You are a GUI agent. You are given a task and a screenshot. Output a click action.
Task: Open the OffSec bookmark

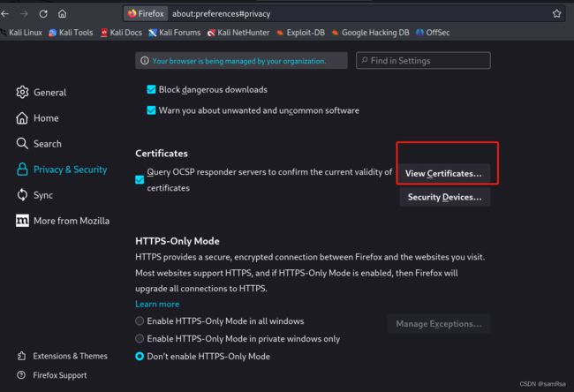tap(433, 33)
